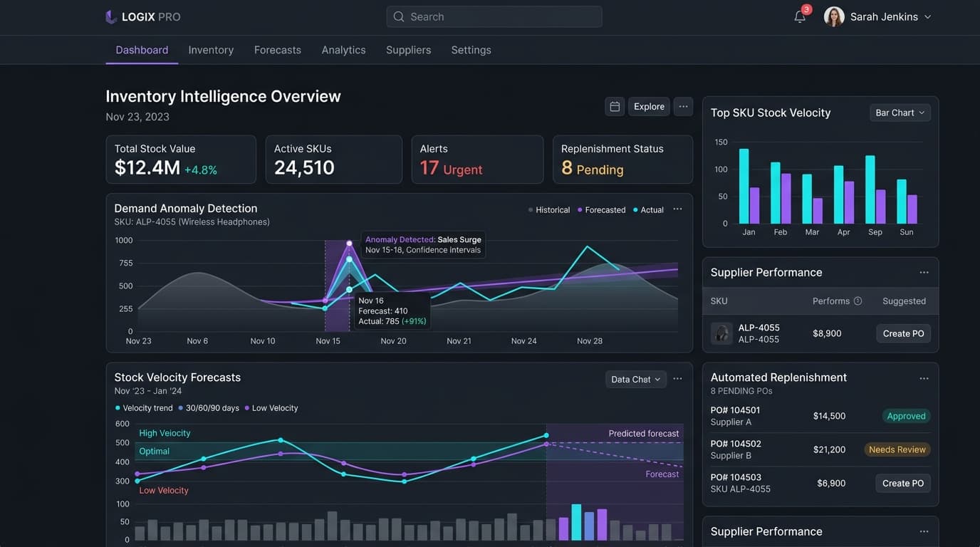
Task: Click the Explore button
Action: 649,106
